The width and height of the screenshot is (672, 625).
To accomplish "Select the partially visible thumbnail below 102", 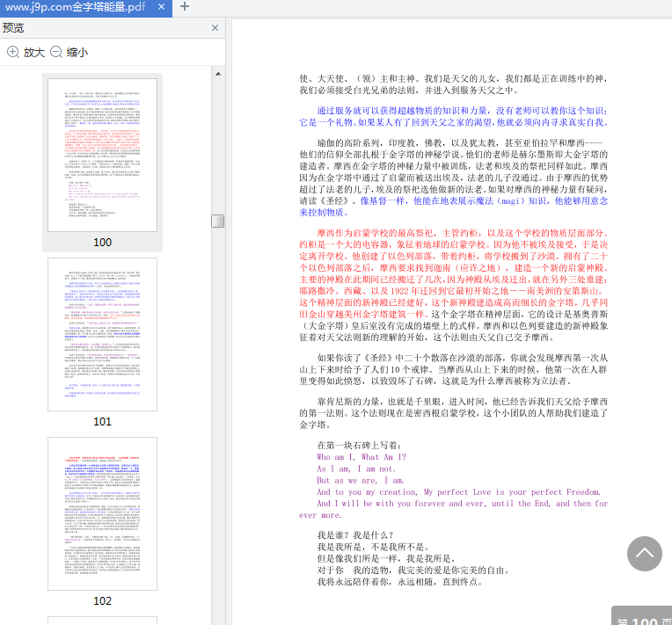I will click(x=102, y=619).
